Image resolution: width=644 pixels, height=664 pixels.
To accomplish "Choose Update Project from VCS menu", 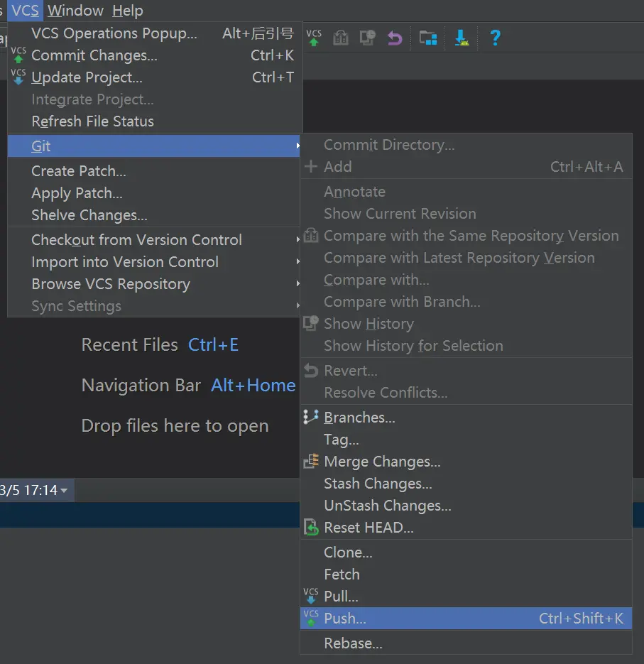I will [x=155, y=77].
